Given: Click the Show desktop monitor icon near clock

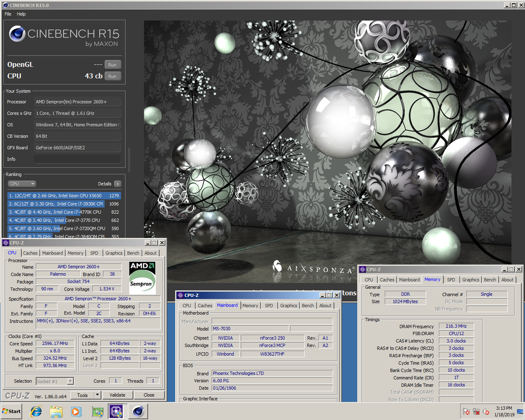Looking at the screenshot, I should pos(520,411).
